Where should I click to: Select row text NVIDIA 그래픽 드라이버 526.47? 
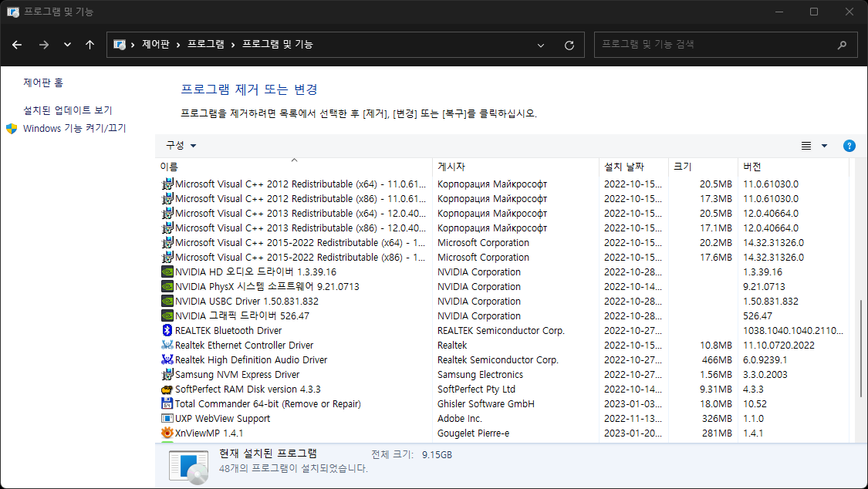coord(242,316)
